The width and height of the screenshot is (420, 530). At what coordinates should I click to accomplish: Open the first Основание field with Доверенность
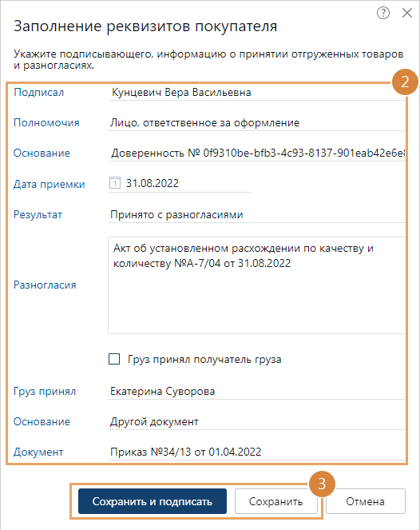click(x=257, y=153)
